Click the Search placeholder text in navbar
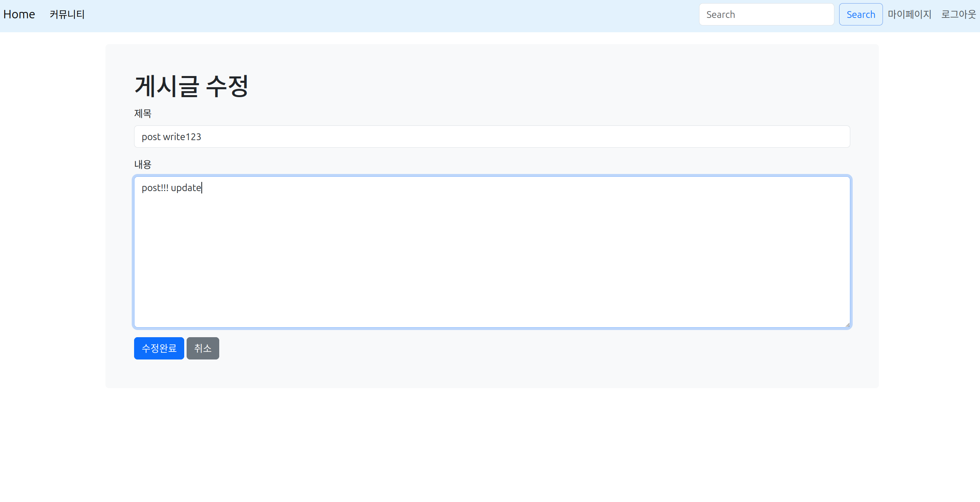980x502 pixels. pos(720,15)
